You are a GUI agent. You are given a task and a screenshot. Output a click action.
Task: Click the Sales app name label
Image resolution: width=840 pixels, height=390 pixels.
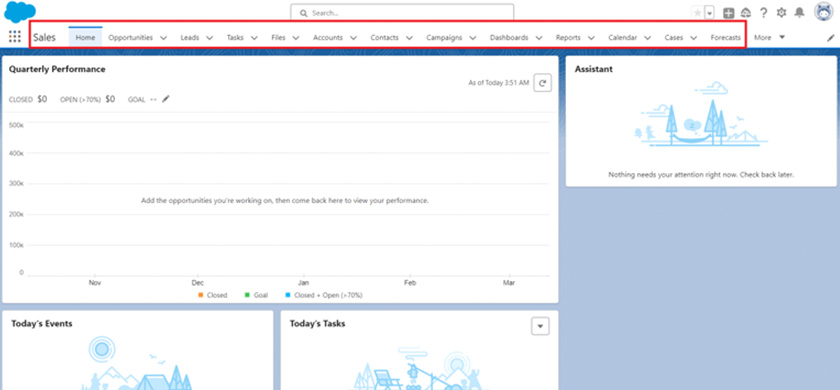[x=44, y=38]
